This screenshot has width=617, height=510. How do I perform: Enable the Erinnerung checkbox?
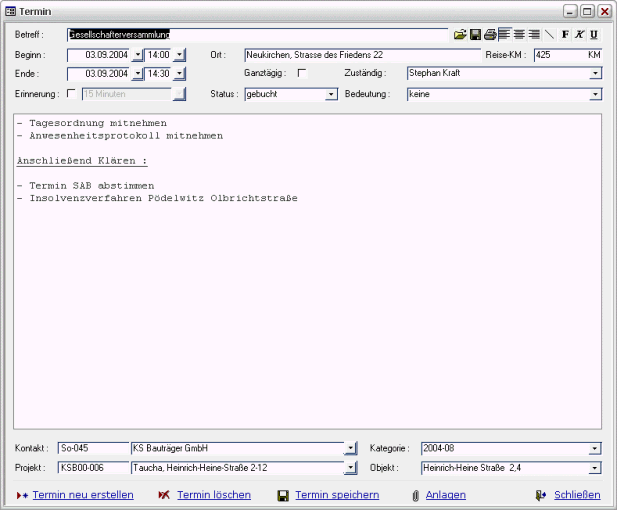[70, 94]
